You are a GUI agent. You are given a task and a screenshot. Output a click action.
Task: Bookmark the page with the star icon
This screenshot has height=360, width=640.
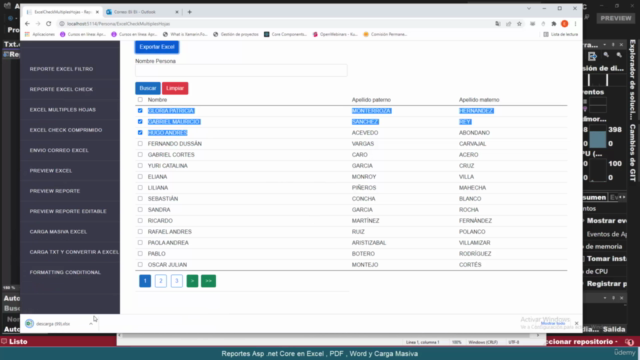tap(519, 24)
